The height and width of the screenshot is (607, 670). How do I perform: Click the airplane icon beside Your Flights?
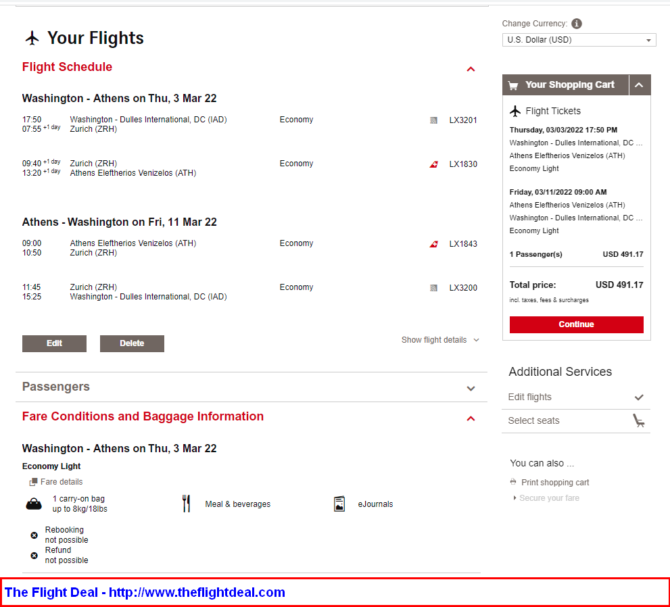click(32, 39)
